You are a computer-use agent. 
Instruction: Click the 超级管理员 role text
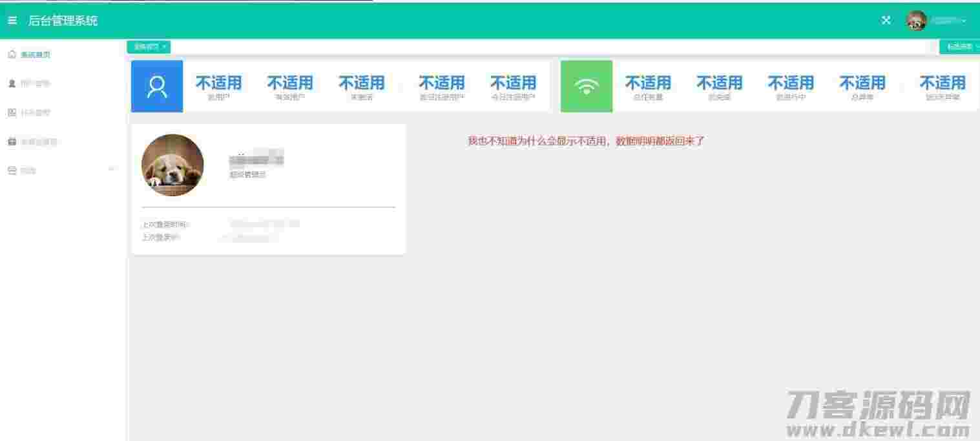247,174
